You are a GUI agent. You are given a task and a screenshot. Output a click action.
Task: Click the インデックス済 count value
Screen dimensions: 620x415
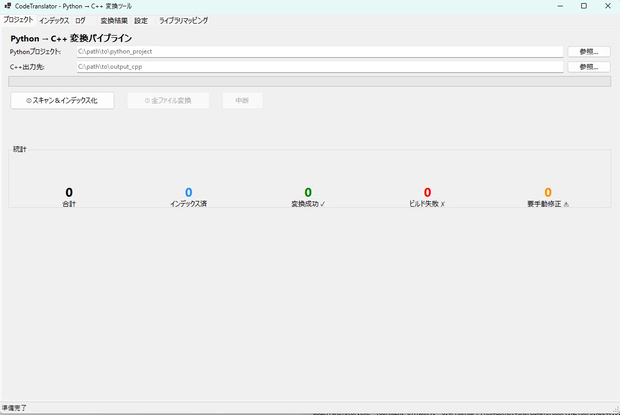click(189, 192)
